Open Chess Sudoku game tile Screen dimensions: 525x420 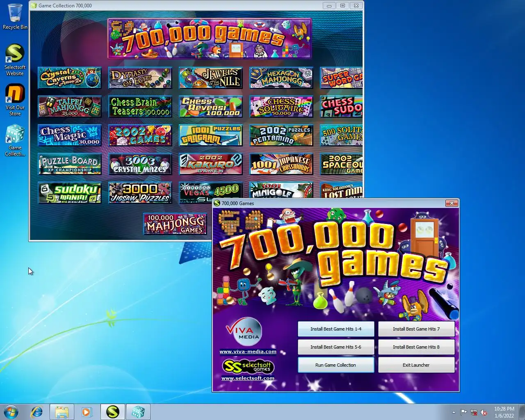(x=341, y=107)
